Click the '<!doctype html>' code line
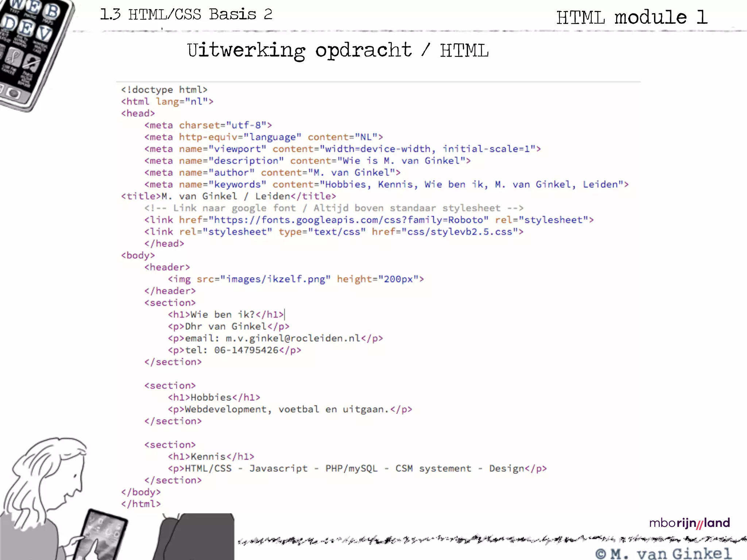Screen dimensions: 747x560 (164, 90)
